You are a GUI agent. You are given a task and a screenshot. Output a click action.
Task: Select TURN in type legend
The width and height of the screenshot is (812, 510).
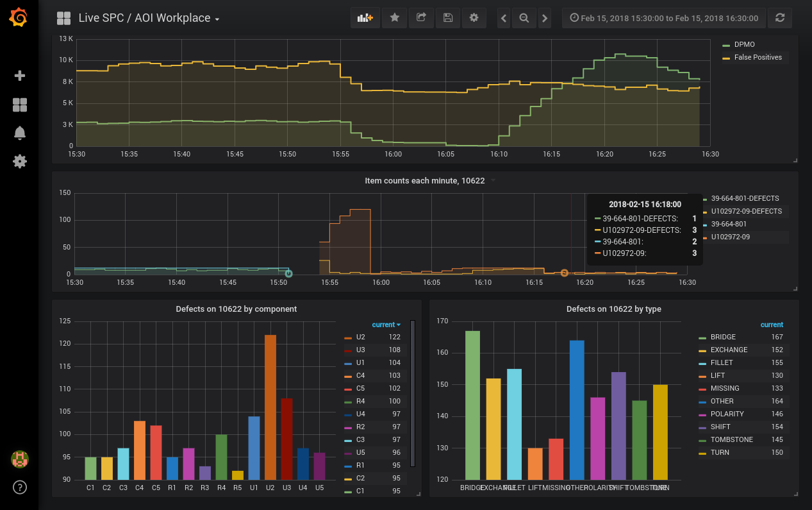coord(720,452)
